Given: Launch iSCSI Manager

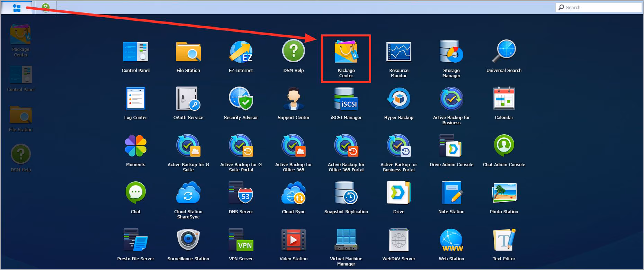Looking at the screenshot, I should (346, 103).
